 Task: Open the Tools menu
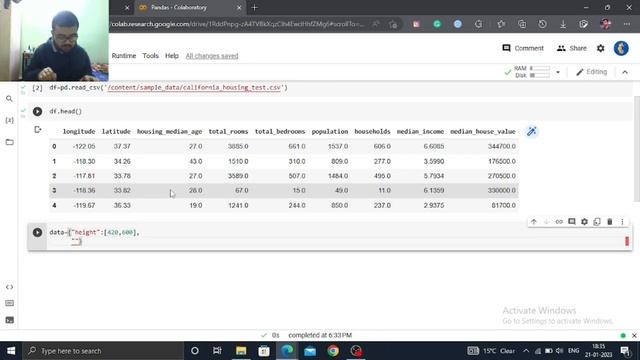click(x=150, y=56)
